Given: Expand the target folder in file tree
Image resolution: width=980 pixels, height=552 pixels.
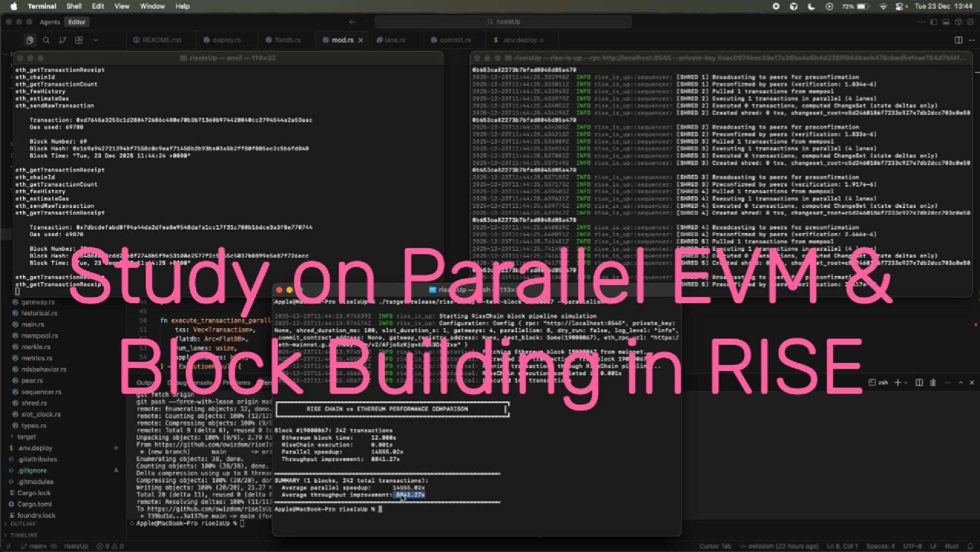Looking at the screenshot, I should click(x=27, y=436).
